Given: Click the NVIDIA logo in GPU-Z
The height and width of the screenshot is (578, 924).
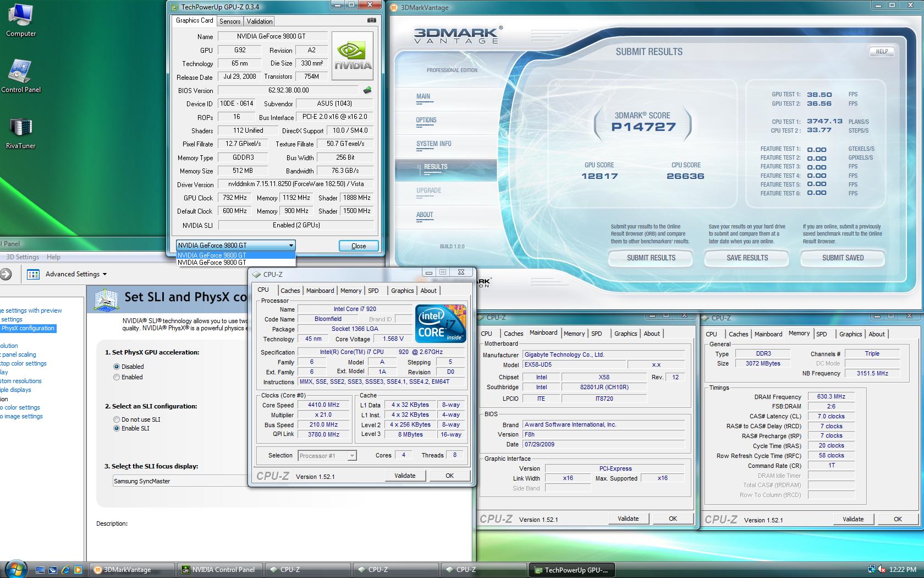Looking at the screenshot, I should tap(353, 56).
